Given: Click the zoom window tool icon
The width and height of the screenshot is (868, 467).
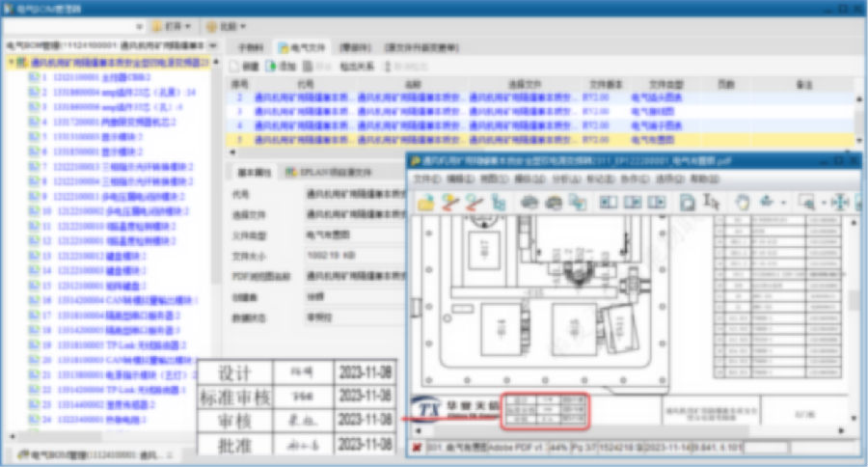Looking at the screenshot, I should click(x=806, y=203).
